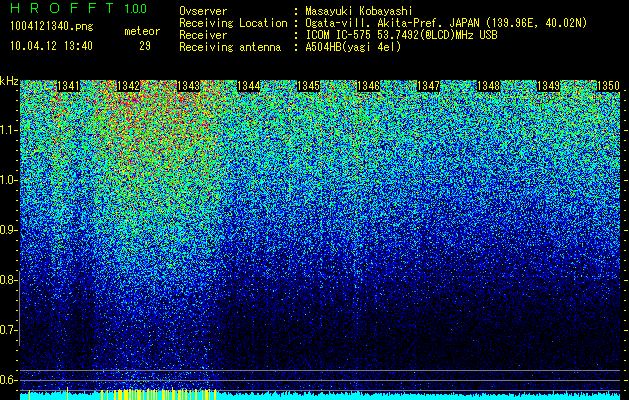Select the filename 1004121340.png
The image size is (629, 400).
click(x=52, y=26)
